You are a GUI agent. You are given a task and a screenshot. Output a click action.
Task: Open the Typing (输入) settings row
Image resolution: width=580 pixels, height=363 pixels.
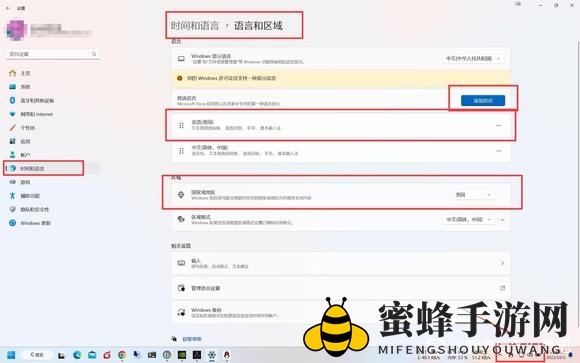coord(341,263)
